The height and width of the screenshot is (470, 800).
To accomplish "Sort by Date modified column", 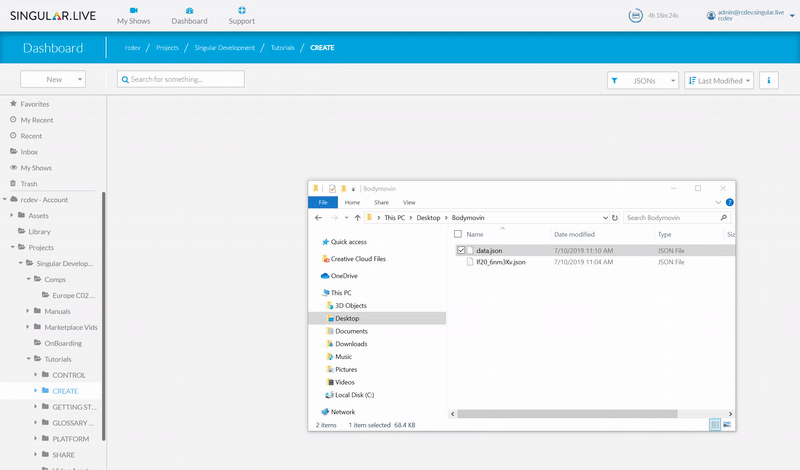I will point(574,234).
